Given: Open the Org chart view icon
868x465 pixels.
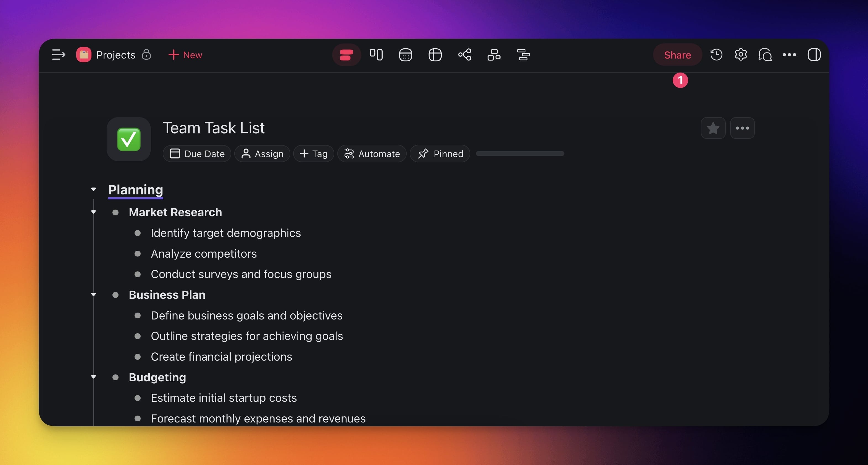Looking at the screenshot, I should click(494, 55).
